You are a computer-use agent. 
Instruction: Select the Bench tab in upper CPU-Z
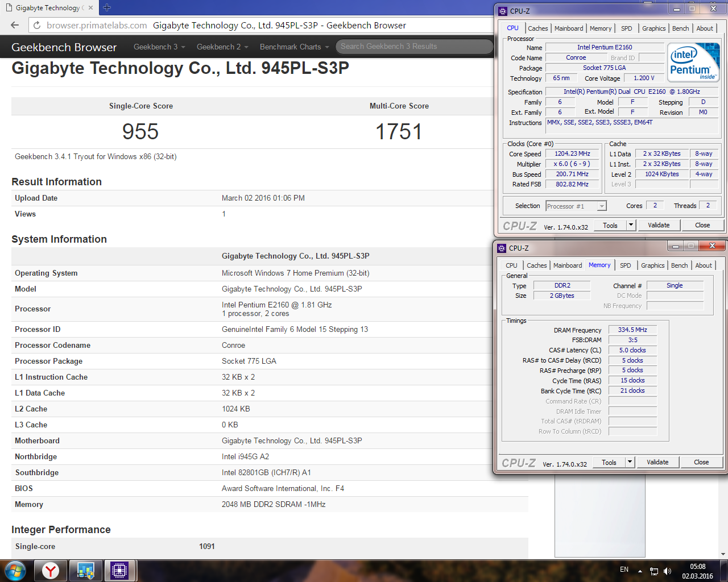pos(680,28)
